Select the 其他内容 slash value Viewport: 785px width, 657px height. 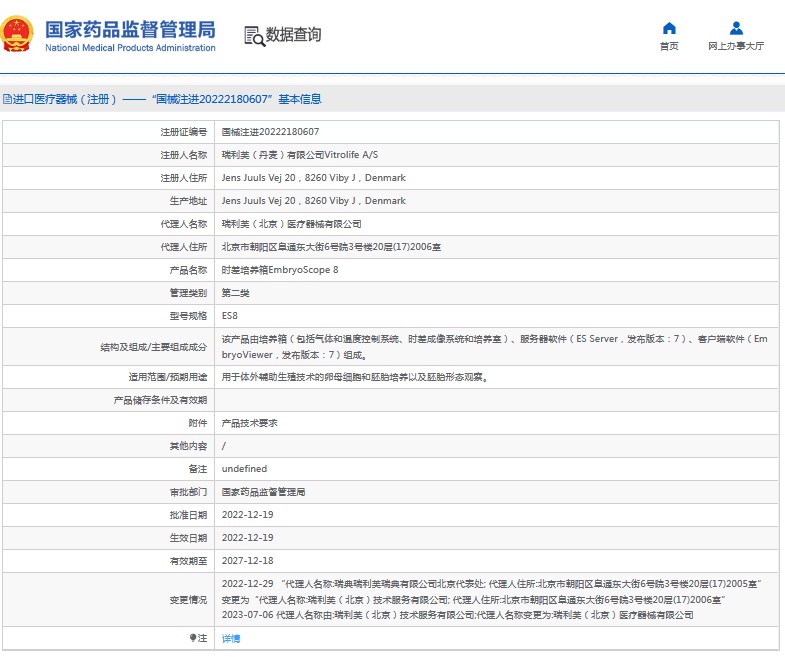pos(224,446)
